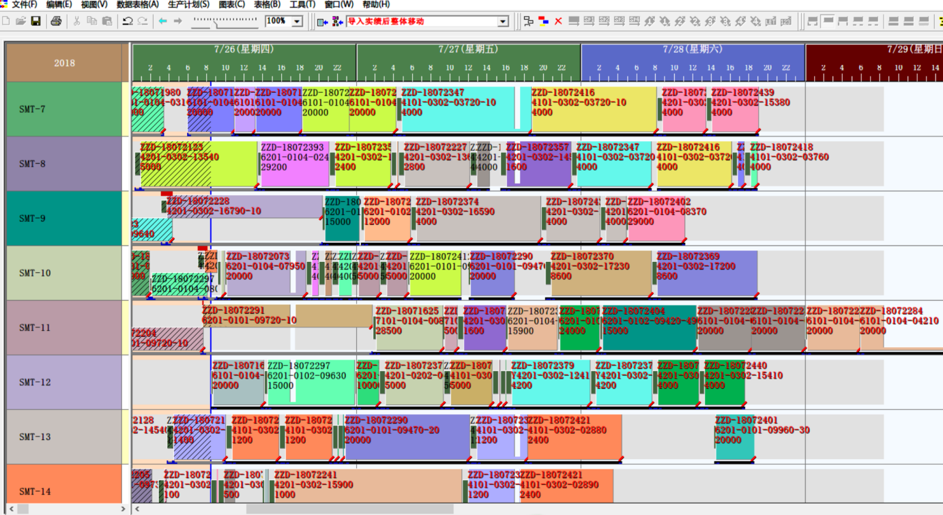Open the 100% zoom dropdown
Image resolution: width=943 pixels, height=515 pixels.
click(x=297, y=21)
